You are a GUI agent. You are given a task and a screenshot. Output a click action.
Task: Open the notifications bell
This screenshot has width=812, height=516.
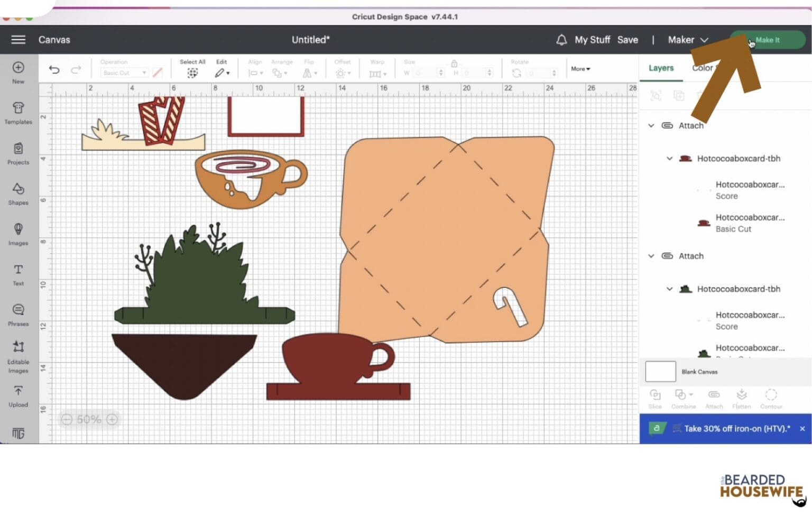(x=561, y=40)
